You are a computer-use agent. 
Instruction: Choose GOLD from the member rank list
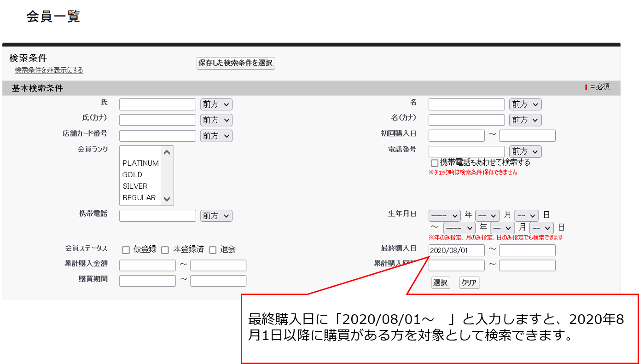133,174
